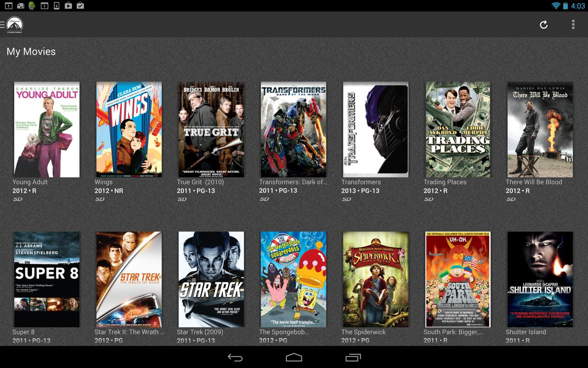Open the South Park movie poster
This screenshot has width=588, height=368.
tap(458, 279)
